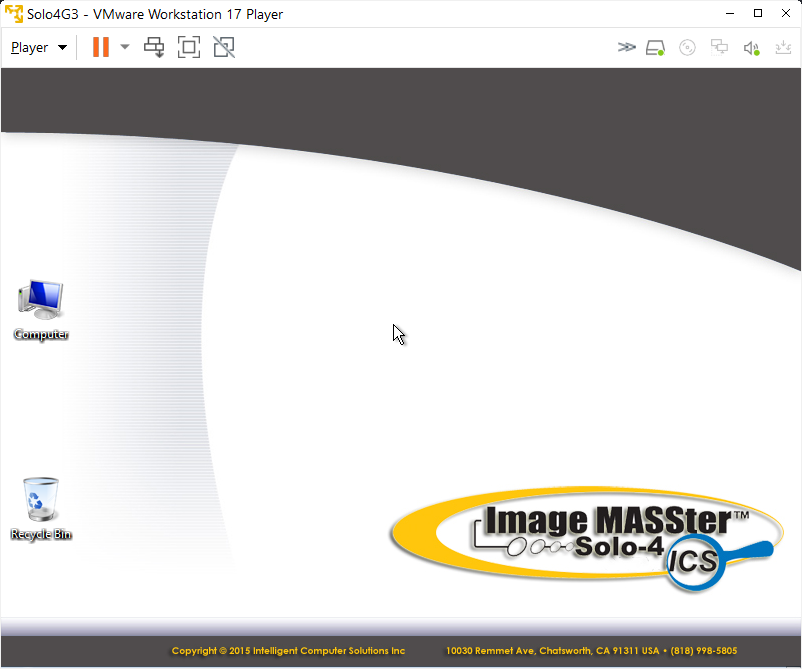Pause the virtual machine
This screenshot has height=669, width=802.
[x=100, y=47]
